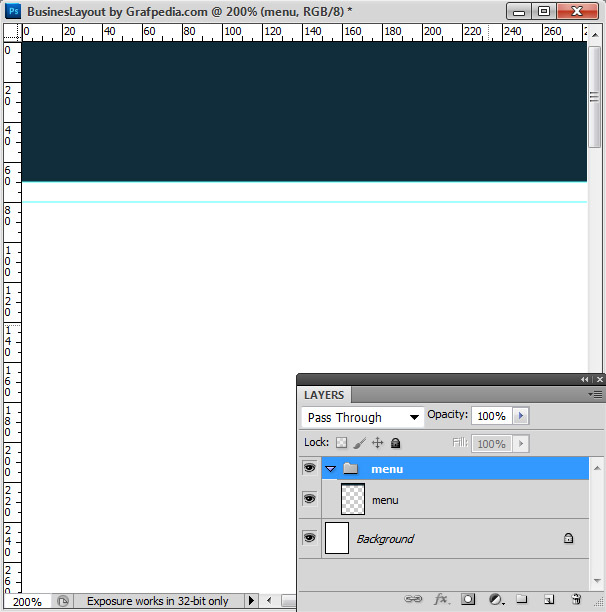This screenshot has width=606, height=612.
Task: Create a new group folder
Action: coord(522,599)
